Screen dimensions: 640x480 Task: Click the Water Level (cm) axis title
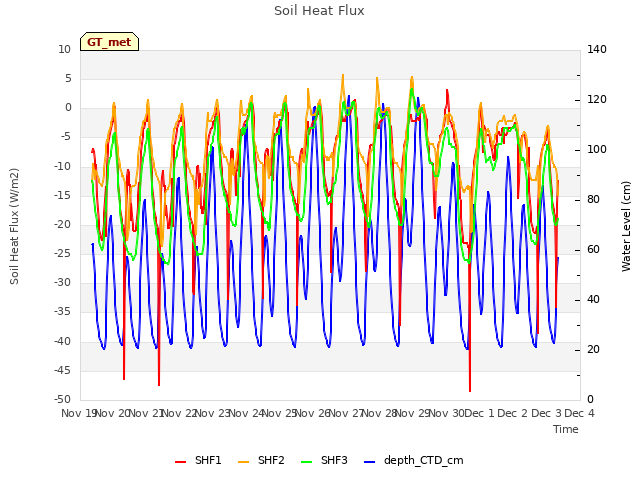click(626, 226)
